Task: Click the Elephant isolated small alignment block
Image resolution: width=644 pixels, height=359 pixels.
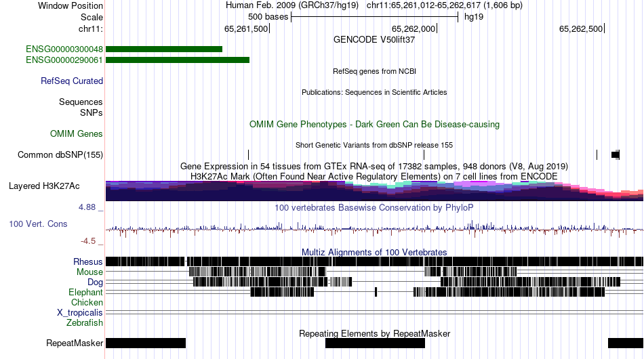Action: point(376,292)
